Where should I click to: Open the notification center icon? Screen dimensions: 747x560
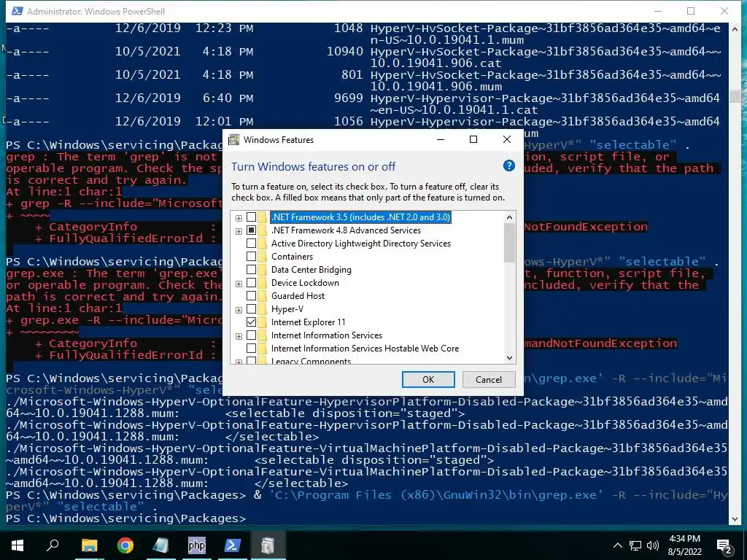point(724,546)
